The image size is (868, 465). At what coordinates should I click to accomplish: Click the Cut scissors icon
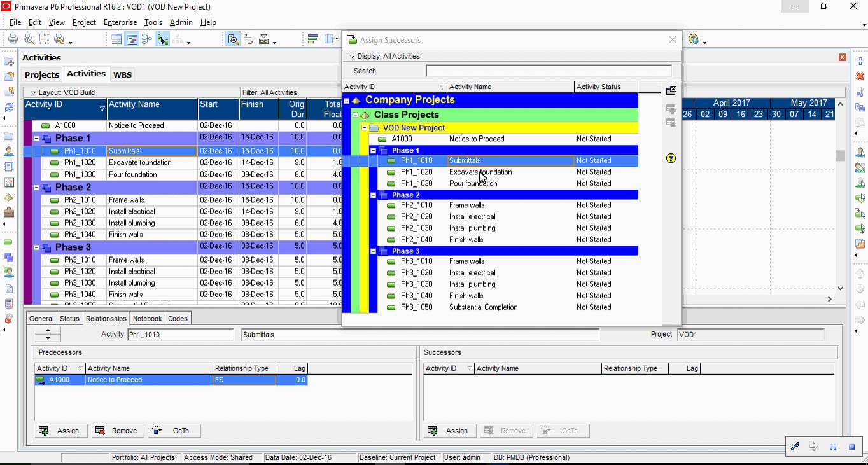click(860, 92)
